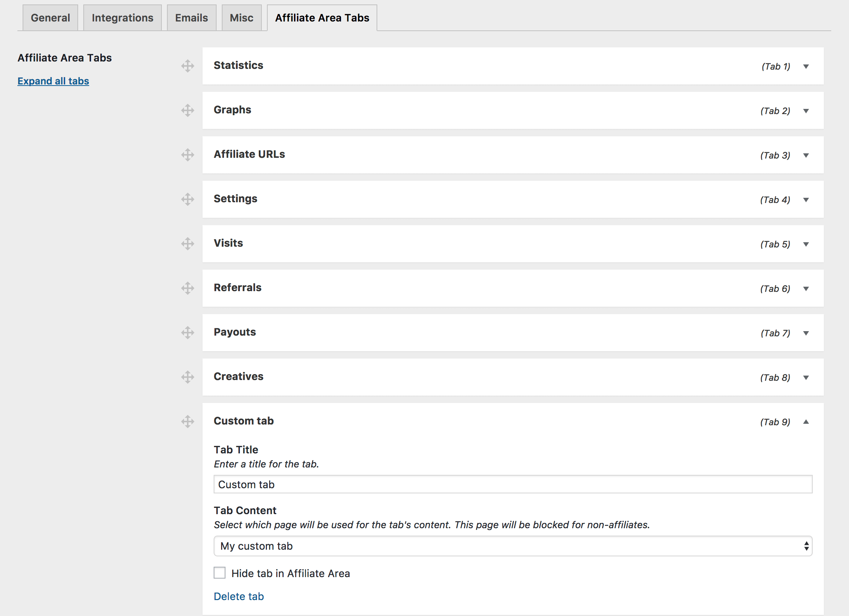The image size is (849, 616).
Task: Open the Tab Content page dropdown
Action: (x=512, y=546)
